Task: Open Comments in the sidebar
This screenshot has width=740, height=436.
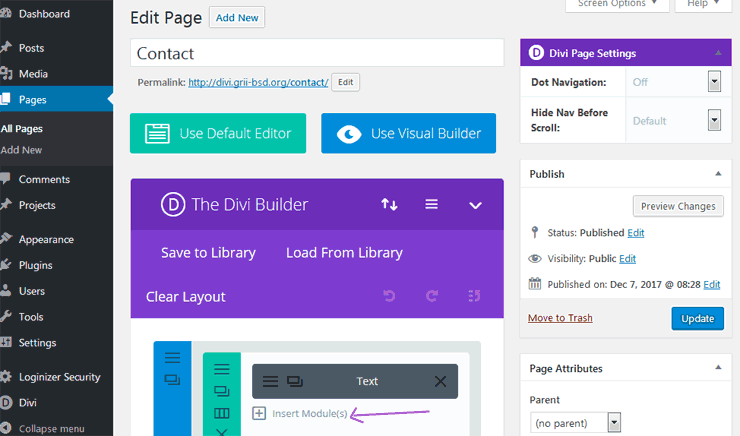Action: point(44,179)
